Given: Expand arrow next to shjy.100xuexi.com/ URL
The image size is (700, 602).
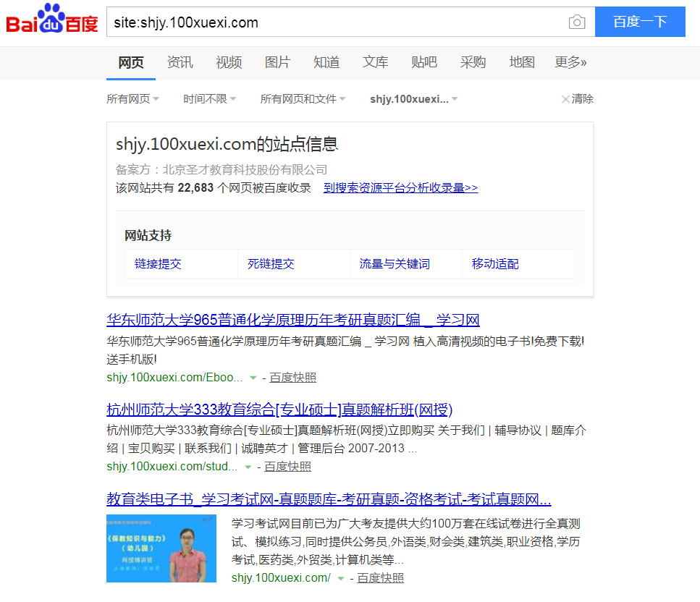Looking at the screenshot, I should [x=341, y=579].
